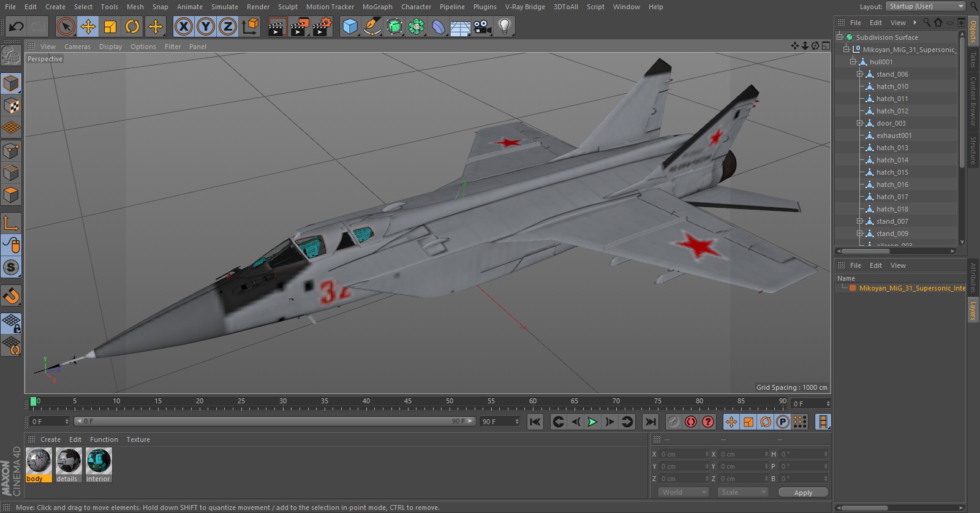Screen dimensions: 980x513
Task: Go to start of animation
Action: [x=535, y=422]
